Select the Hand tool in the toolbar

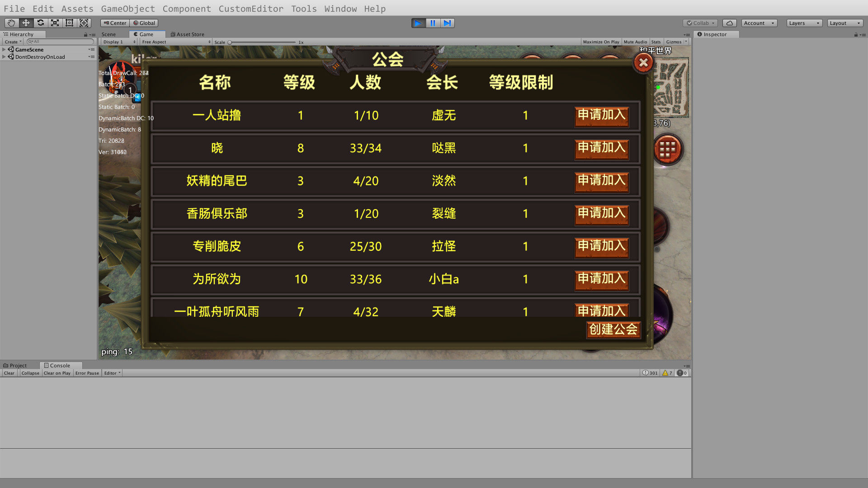11,23
